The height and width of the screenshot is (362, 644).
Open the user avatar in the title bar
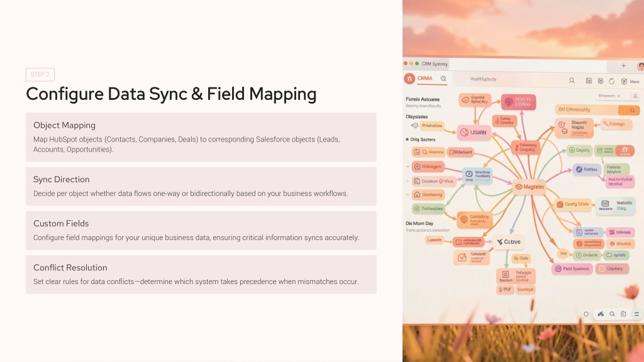(640, 66)
